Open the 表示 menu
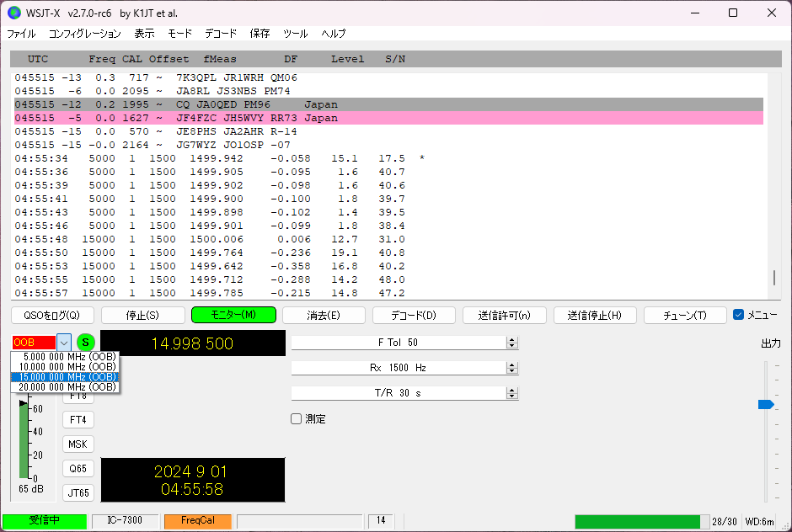Image resolution: width=792 pixels, height=532 pixels. click(144, 34)
